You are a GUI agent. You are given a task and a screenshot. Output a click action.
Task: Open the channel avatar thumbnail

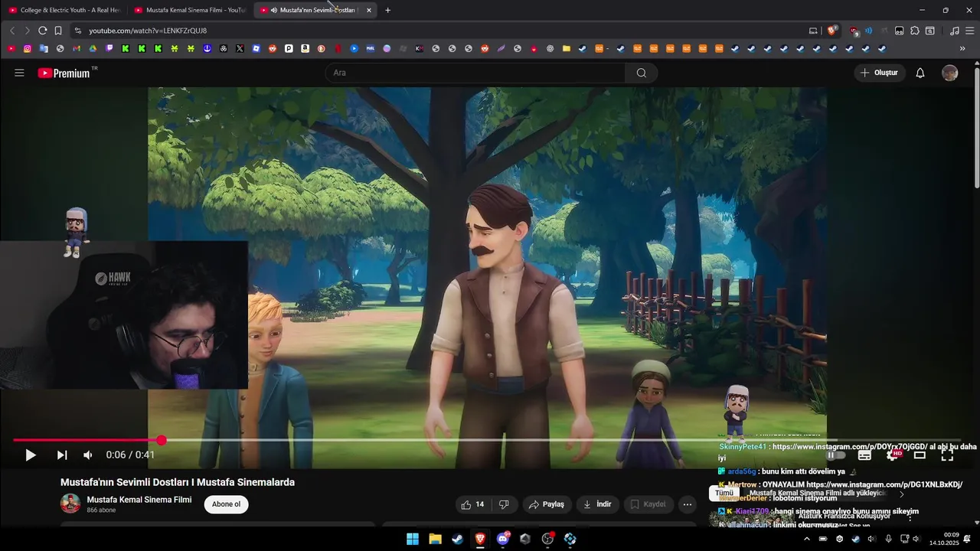(x=70, y=504)
